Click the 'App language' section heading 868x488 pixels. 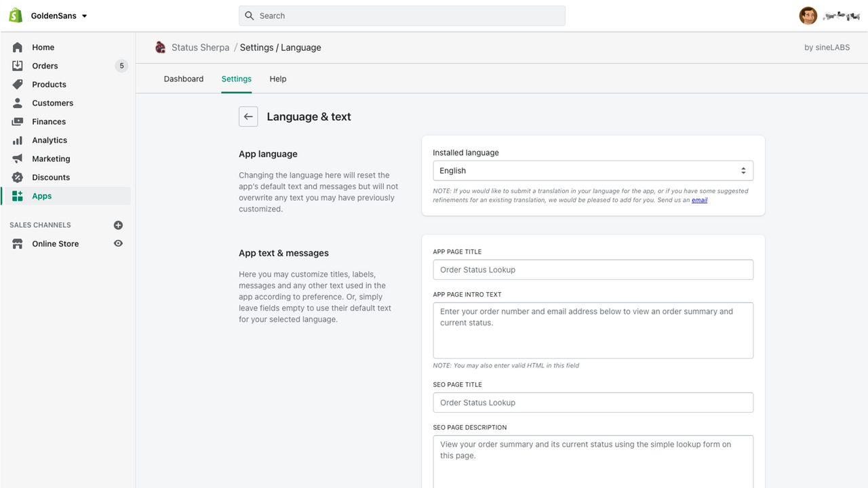coord(268,154)
